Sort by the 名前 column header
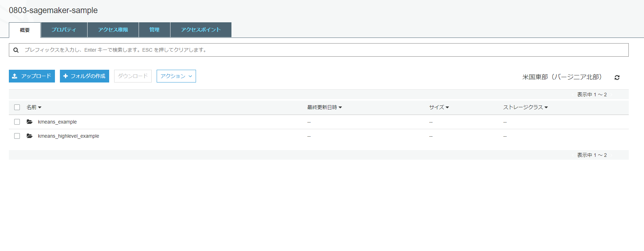Screen dimensions: 644x251 [x=34, y=107]
